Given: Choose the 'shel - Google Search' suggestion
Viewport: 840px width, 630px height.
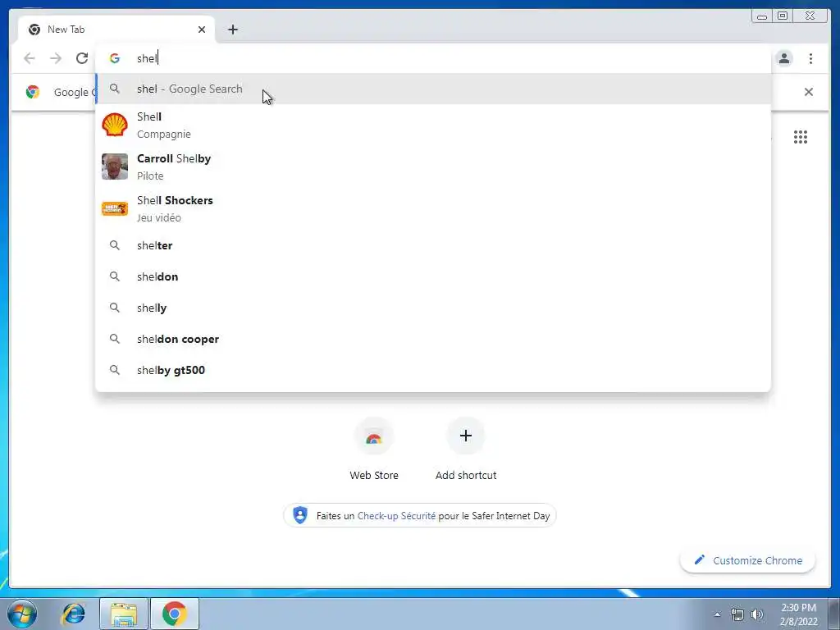Looking at the screenshot, I should point(433,89).
